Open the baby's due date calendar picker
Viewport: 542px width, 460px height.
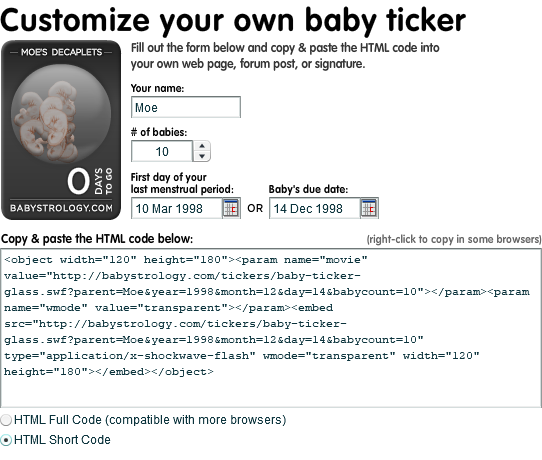[x=369, y=208]
